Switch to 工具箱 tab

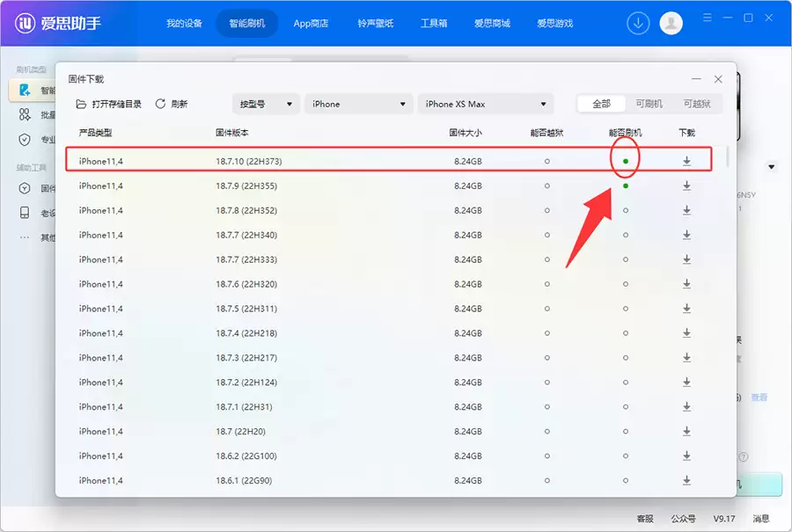434,23
